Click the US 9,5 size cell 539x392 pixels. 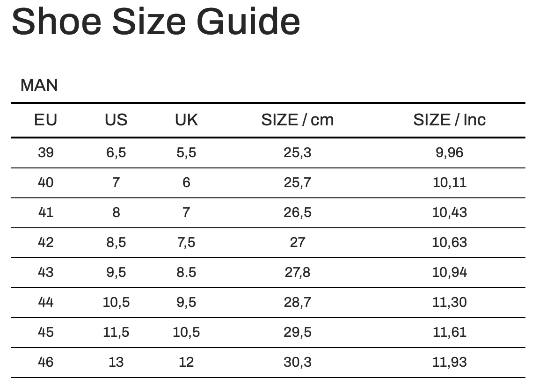pos(116,272)
